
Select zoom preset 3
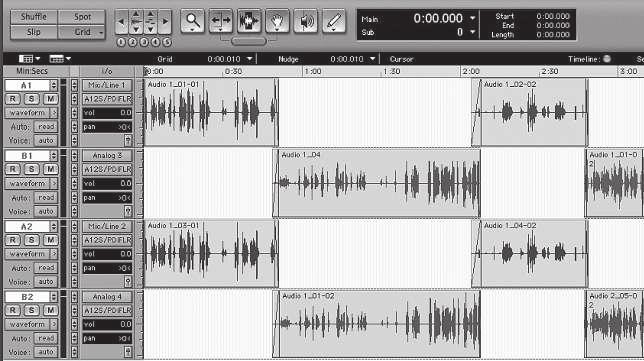pyautogui.click(x=144, y=42)
